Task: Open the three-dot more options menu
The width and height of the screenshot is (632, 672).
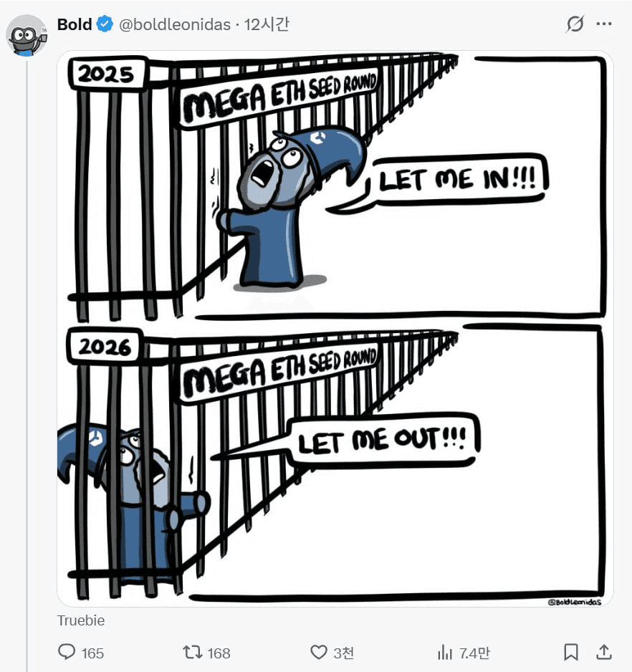Action: click(604, 24)
